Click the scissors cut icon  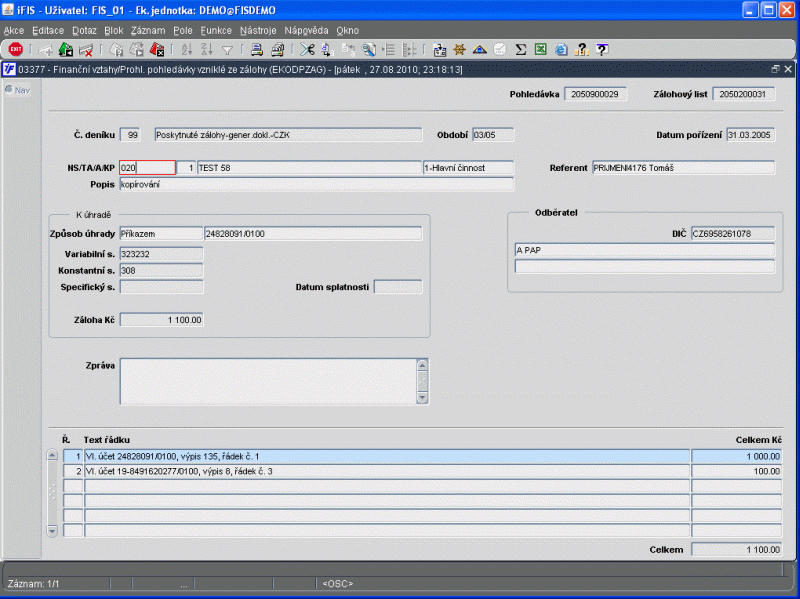click(307, 49)
